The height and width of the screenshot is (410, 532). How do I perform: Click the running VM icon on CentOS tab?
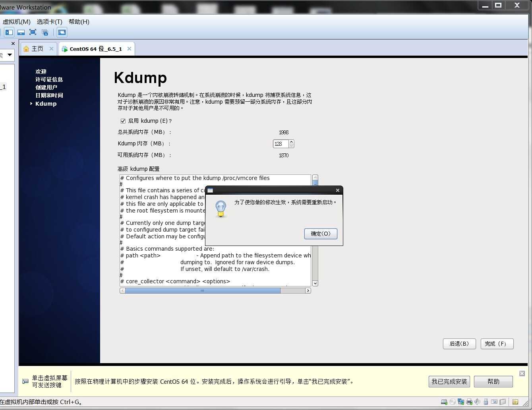tap(65, 49)
